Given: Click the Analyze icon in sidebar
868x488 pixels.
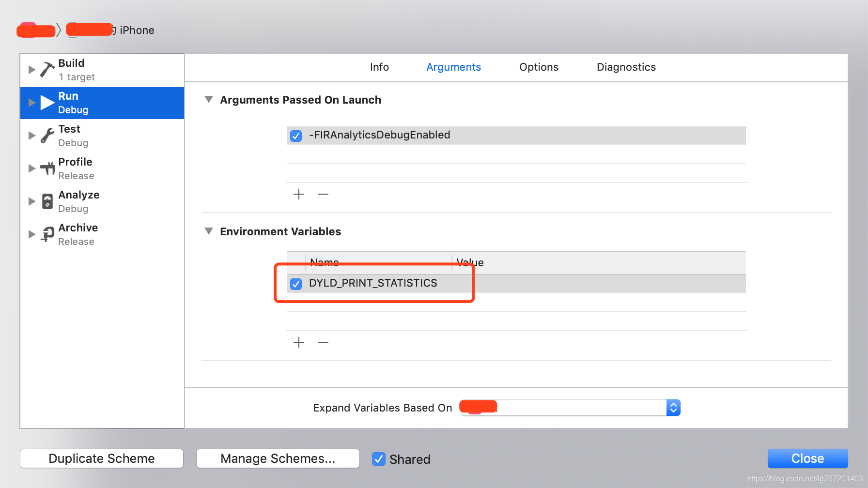Looking at the screenshot, I should pyautogui.click(x=47, y=201).
